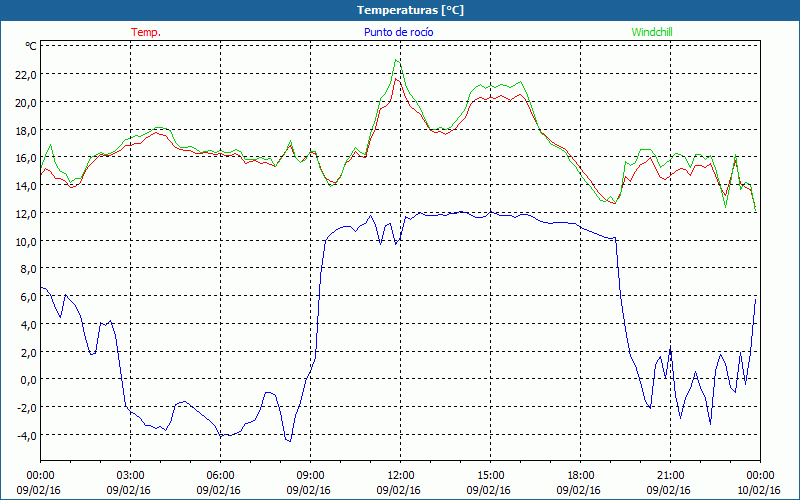
Task: Select the green 'Windchill' legend label
Action: [x=652, y=32]
